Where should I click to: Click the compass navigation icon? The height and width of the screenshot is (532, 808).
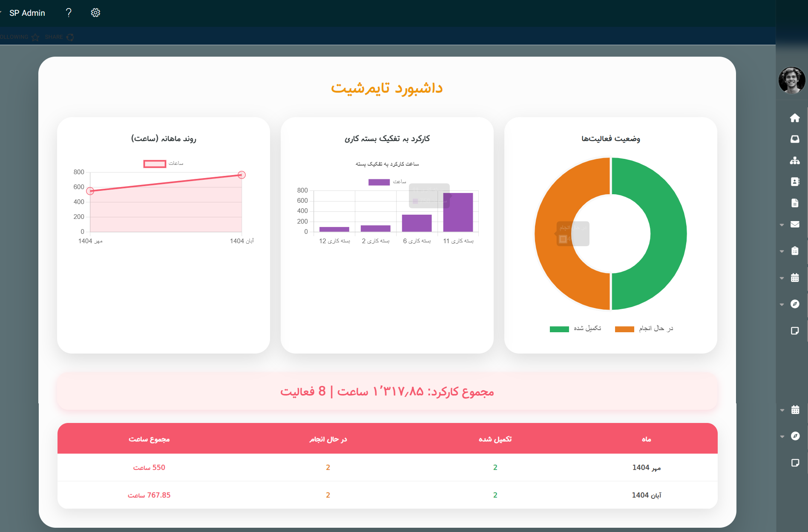point(795,304)
